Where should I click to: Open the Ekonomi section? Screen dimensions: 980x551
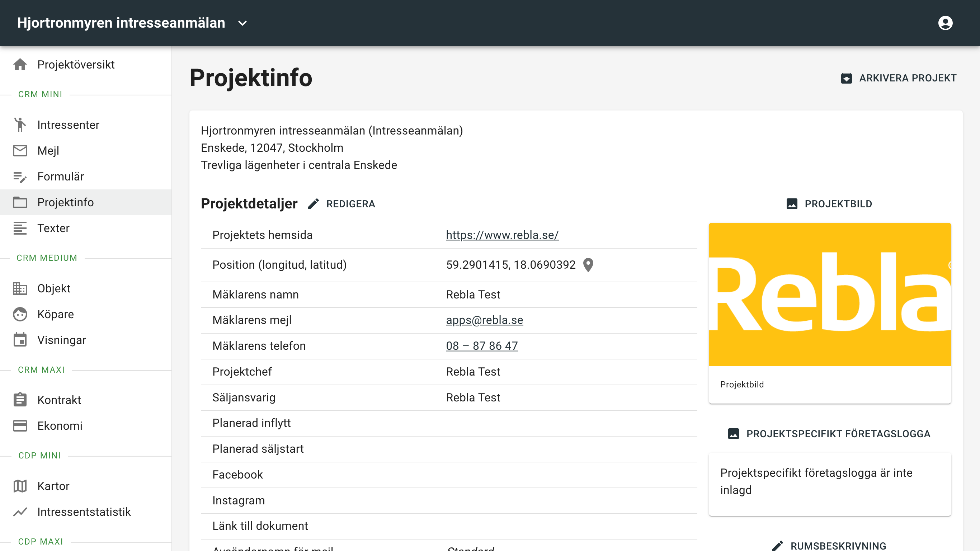click(60, 426)
